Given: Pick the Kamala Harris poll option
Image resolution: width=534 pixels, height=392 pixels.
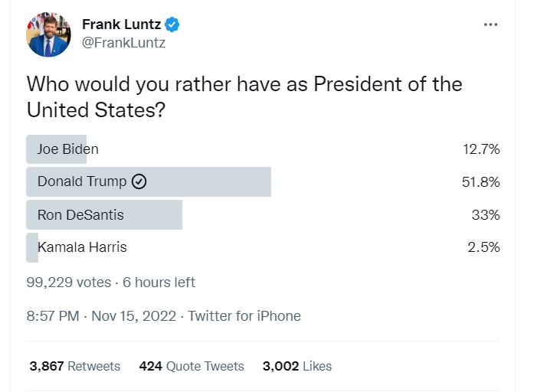Looking at the screenshot, I should (82, 247).
